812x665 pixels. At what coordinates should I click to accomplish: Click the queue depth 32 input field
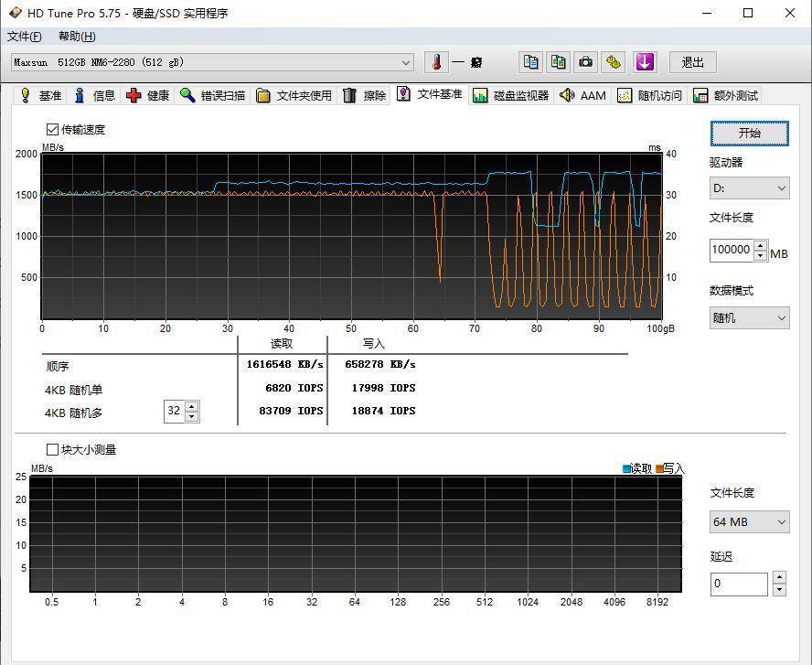pyautogui.click(x=175, y=412)
